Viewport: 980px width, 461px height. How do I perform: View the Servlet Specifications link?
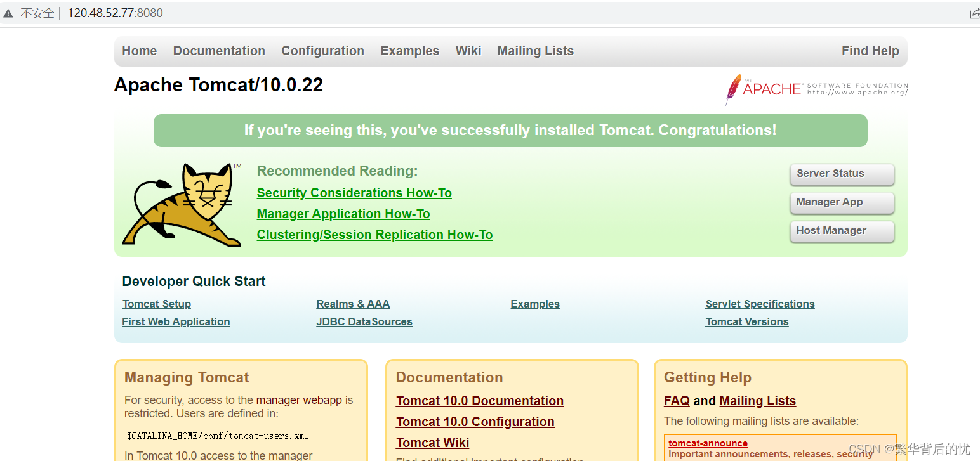tap(760, 304)
